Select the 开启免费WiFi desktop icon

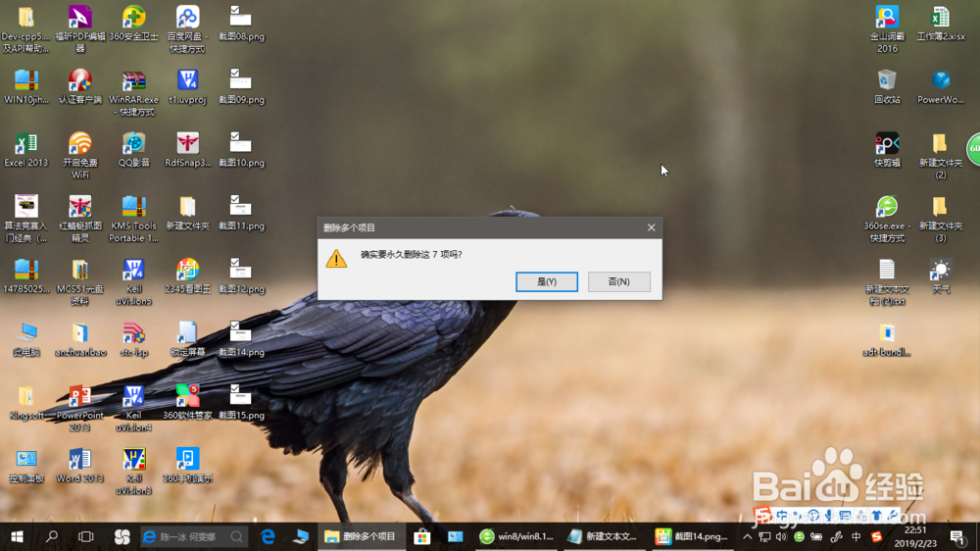click(x=80, y=155)
